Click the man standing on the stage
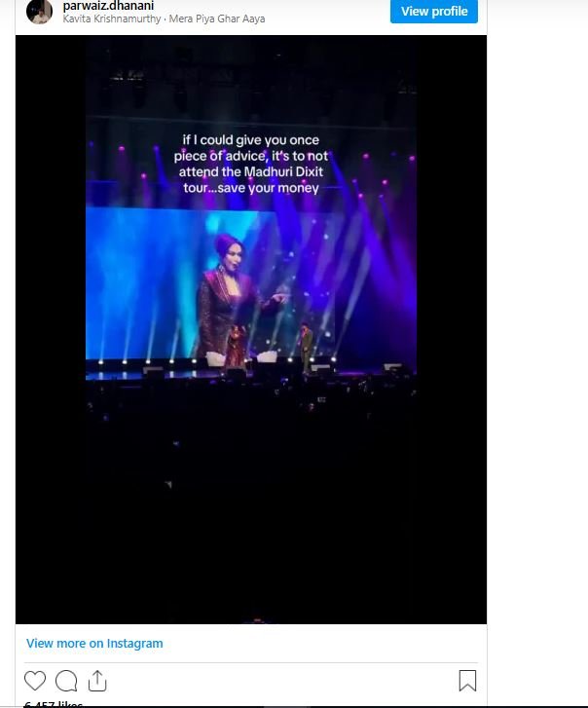This screenshot has height=708, width=588. click(x=307, y=348)
